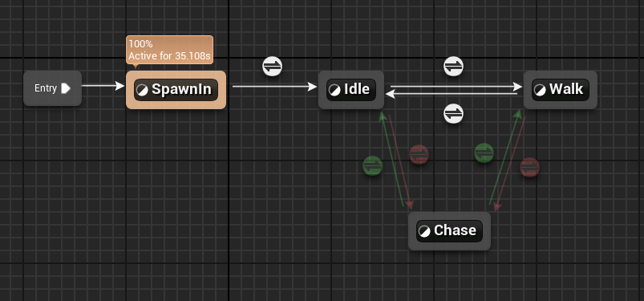Viewport: 644px width, 301px height.
Task: Select the Walk to Idle transition icon
Action: click(x=453, y=113)
